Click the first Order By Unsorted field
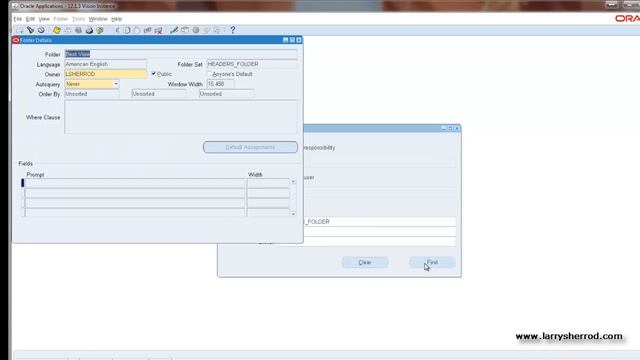Viewport: 640px width, 360px height. click(92, 94)
